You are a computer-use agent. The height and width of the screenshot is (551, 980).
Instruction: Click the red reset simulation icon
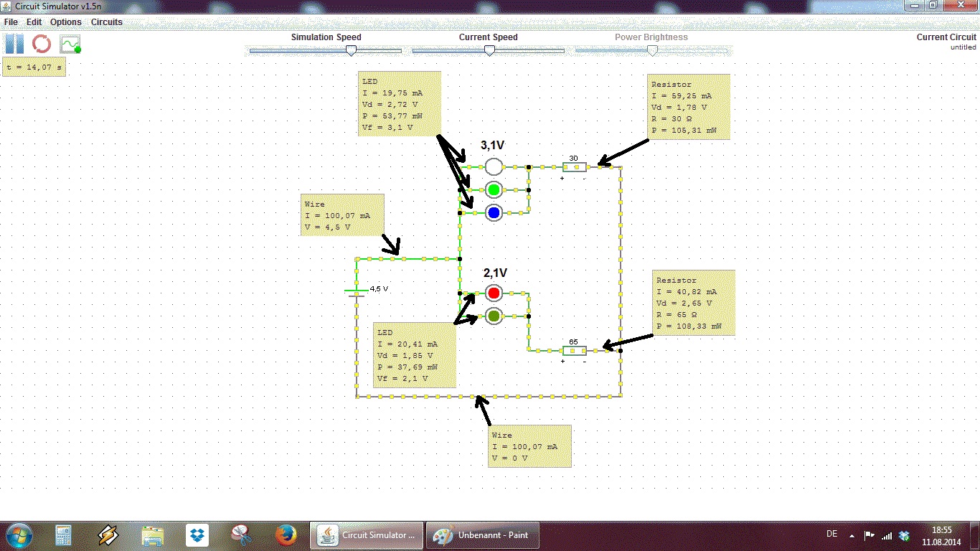(42, 44)
